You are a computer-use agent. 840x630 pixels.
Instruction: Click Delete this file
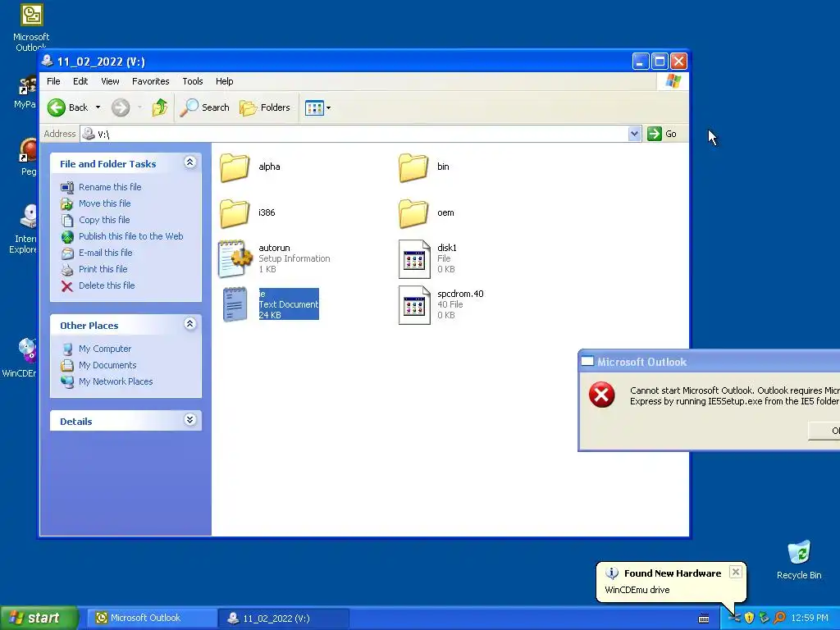click(x=107, y=285)
